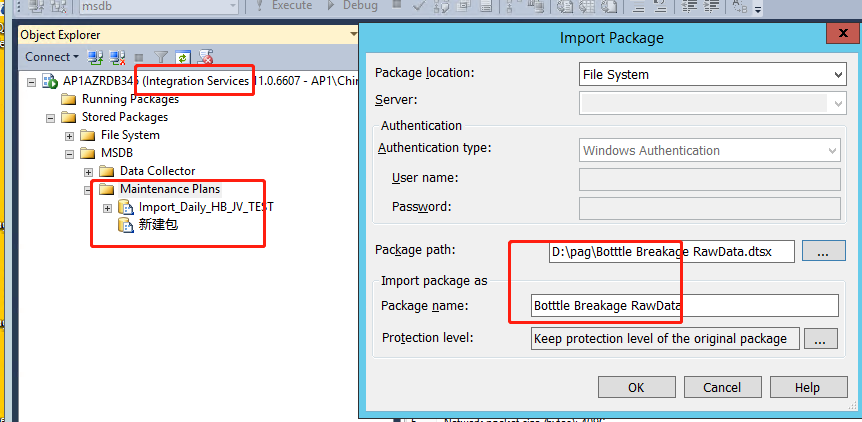The image size is (862, 422).
Task: Close the Import Package dialog
Action: 843,34
